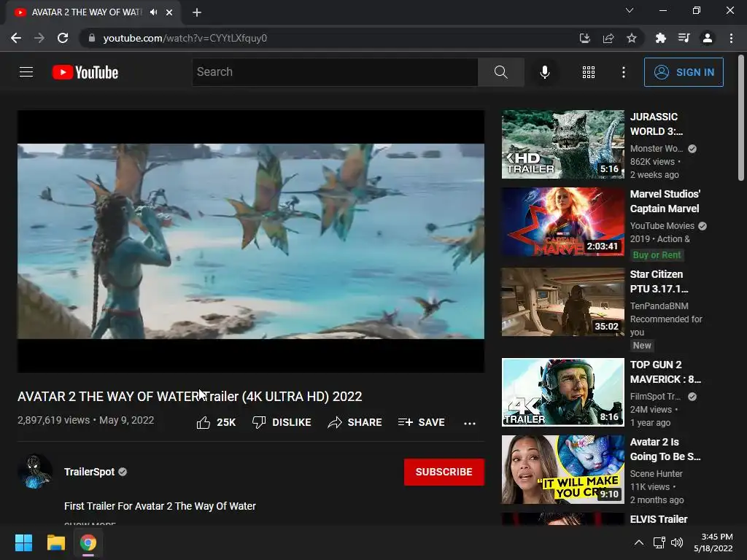Viewport: 747px width, 560px height.
Task: Click the search magnifier button
Action: point(500,72)
